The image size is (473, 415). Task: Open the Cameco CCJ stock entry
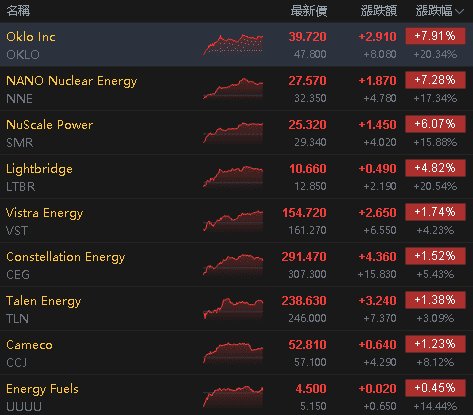(x=236, y=353)
